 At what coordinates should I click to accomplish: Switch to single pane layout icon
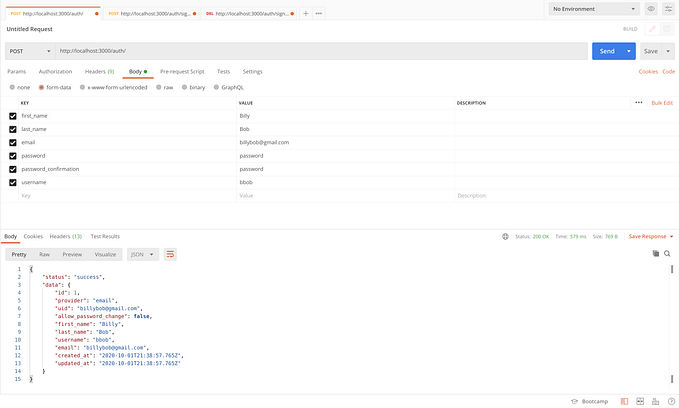click(x=624, y=402)
